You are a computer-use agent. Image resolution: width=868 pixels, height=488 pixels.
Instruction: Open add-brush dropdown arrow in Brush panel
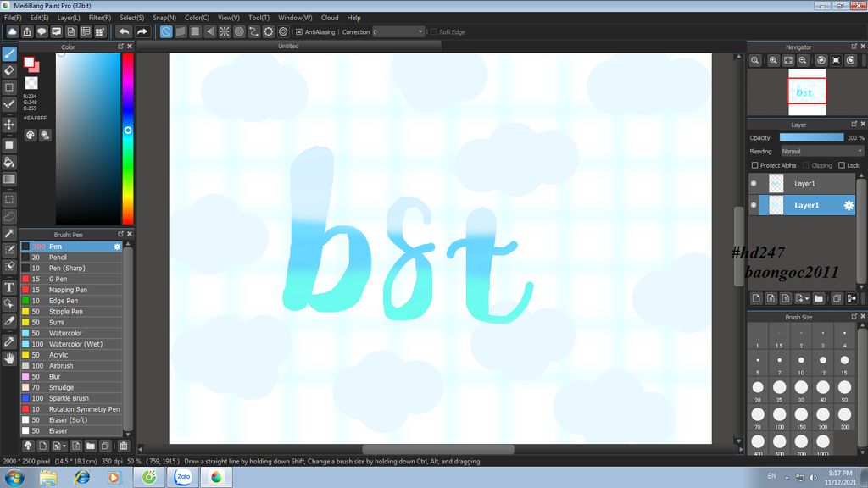(x=64, y=446)
